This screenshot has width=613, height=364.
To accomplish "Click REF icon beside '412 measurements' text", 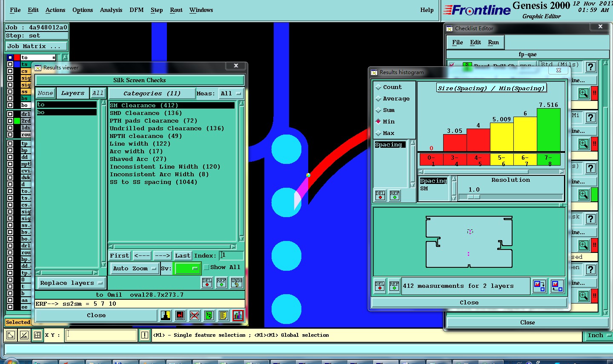I will (394, 286).
